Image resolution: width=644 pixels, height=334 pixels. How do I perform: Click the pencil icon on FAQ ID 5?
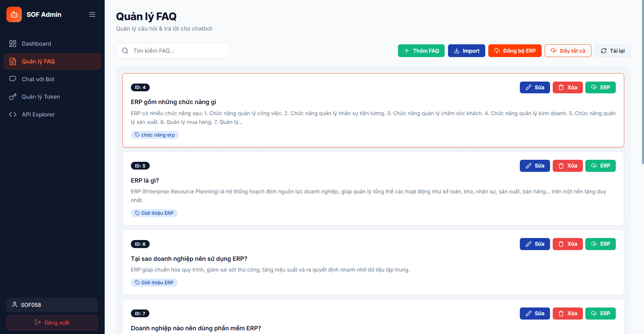click(x=529, y=165)
